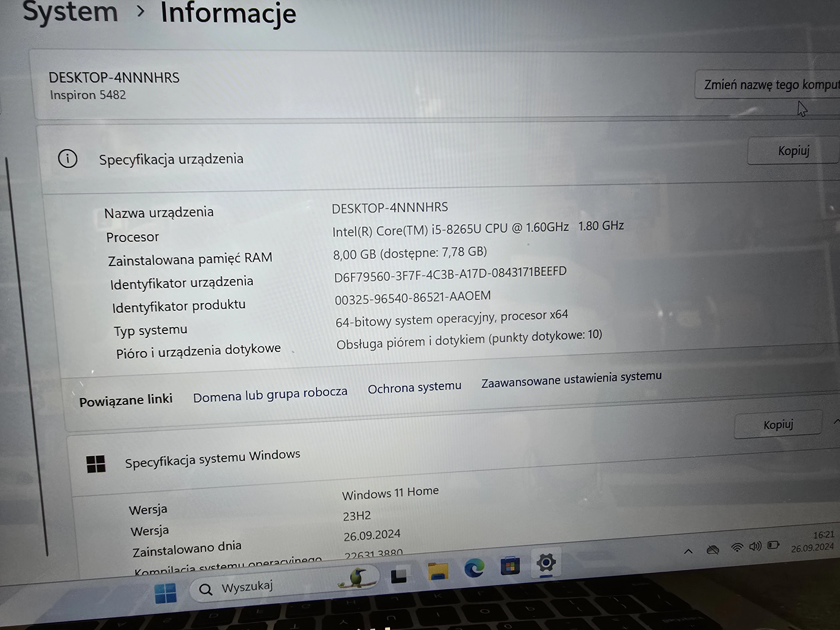This screenshot has height=630, width=840.
Task: Click the Procesor label
Action: 132,237
